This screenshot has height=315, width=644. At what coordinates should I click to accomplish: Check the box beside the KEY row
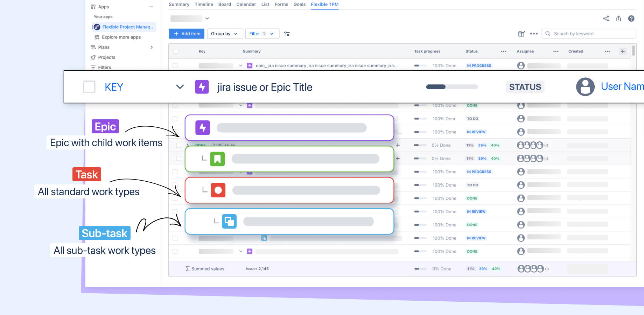tap(89, 87)
